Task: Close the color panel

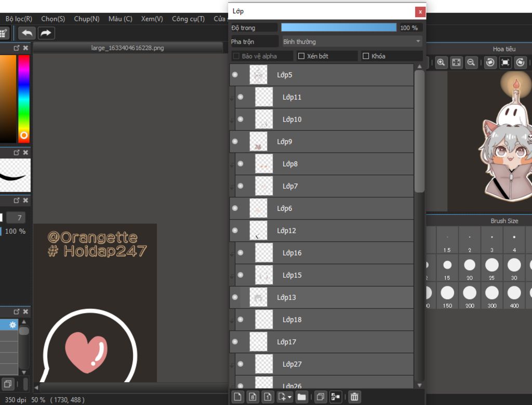Action: 25,48
